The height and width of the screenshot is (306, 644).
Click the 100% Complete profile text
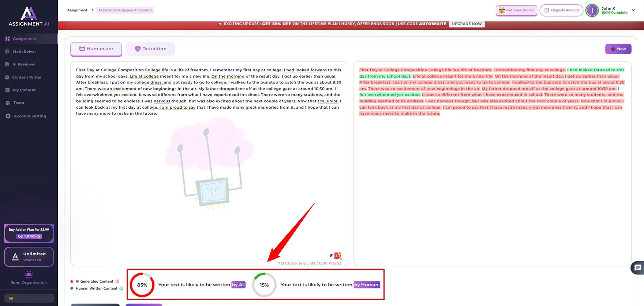(614, 13)
